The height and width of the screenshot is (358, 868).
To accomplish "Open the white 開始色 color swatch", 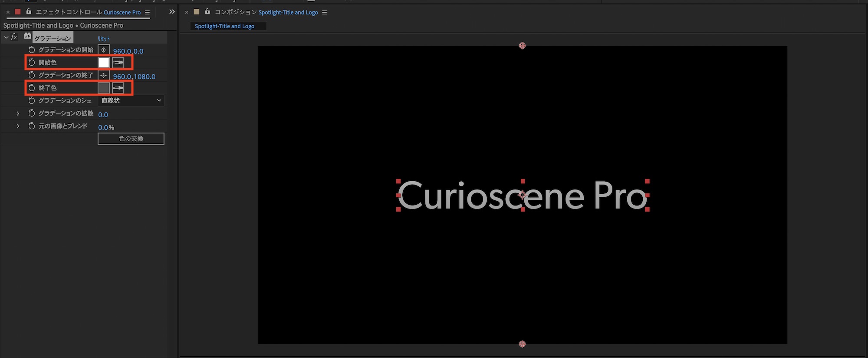I will (104, 63).
